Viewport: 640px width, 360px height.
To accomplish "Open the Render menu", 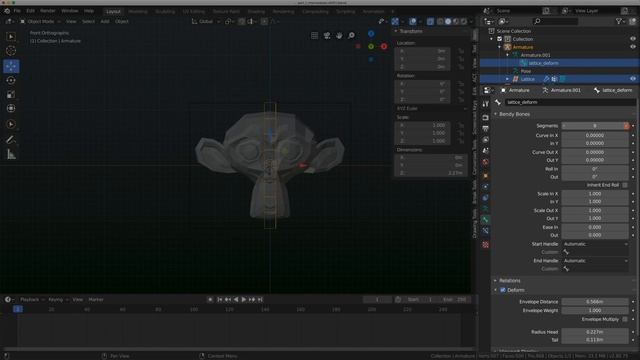I will click(x=48, y=11).
